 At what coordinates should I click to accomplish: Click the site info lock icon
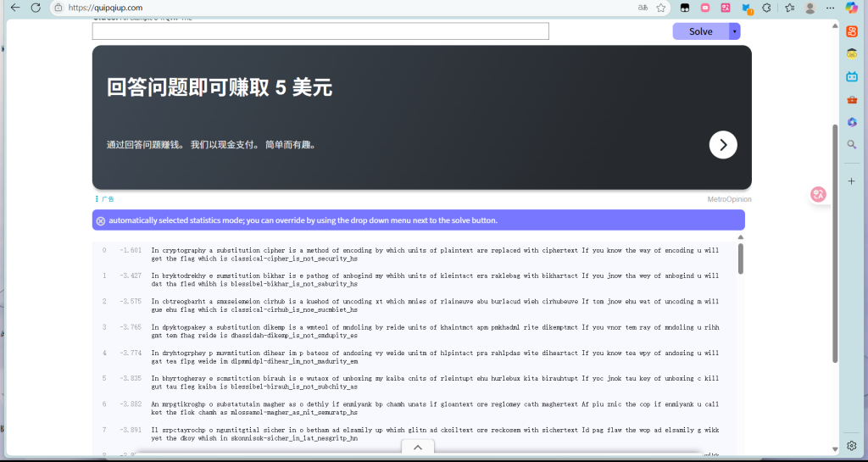[x=58, y=8]
